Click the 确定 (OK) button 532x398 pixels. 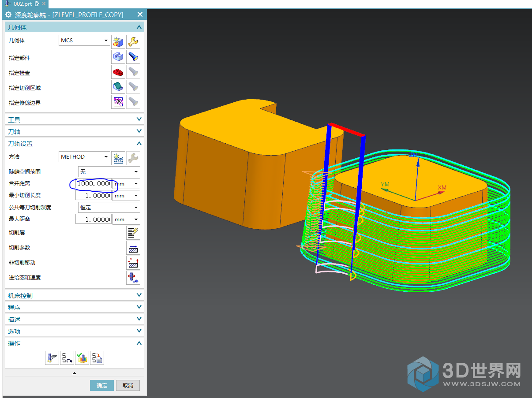[x=102, y=385]
